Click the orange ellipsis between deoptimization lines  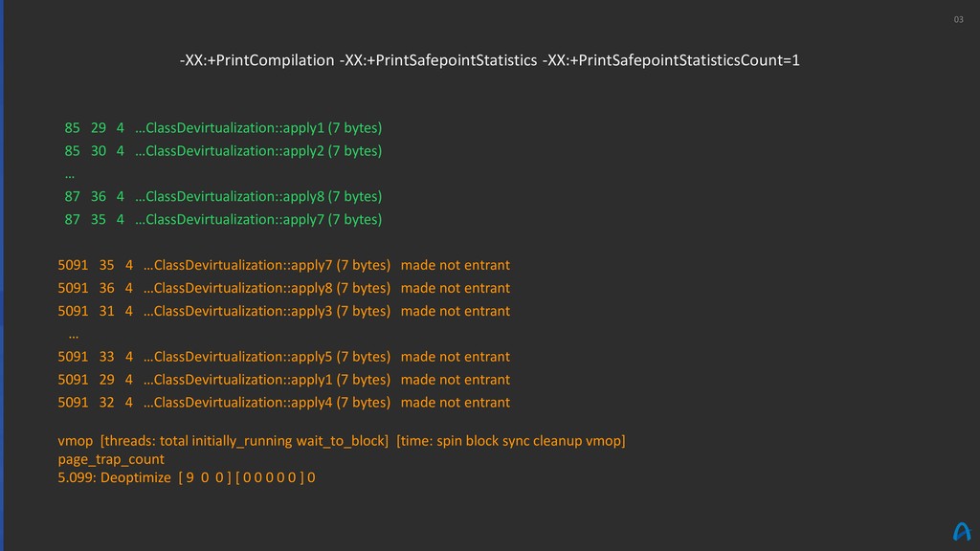(x=73, y=337)
